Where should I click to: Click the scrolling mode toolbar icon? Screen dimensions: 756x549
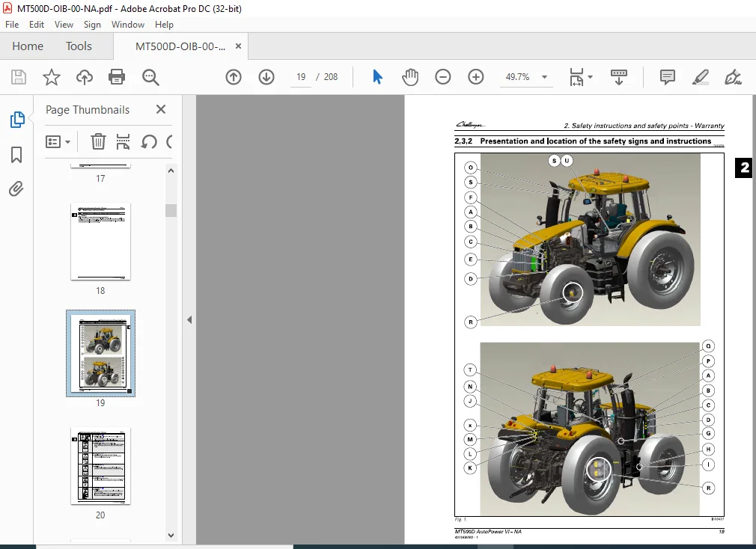click(x=618, y=77)
